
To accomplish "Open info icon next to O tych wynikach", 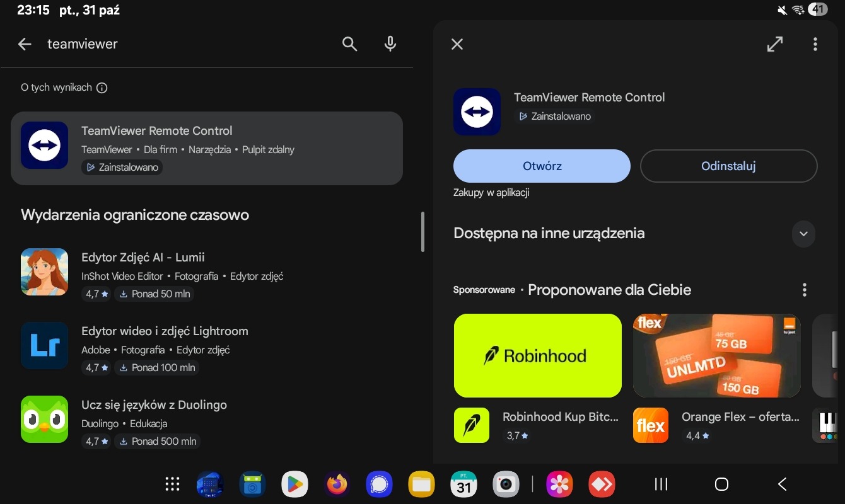I will [x=102, y=88].
